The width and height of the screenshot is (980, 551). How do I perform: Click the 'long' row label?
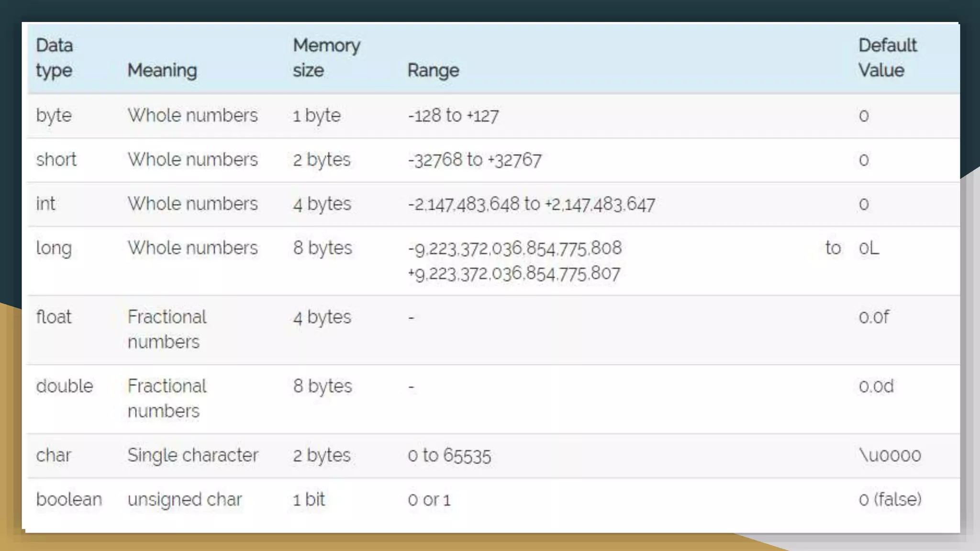coord(54,248)
